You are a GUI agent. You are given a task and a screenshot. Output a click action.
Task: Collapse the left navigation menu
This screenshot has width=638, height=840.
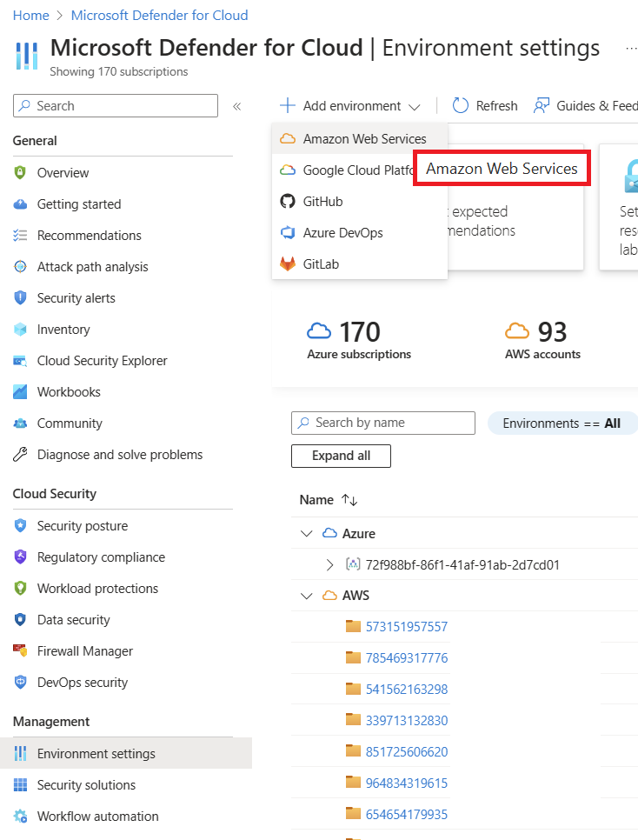pyautogui.click(x=236, y=106)
